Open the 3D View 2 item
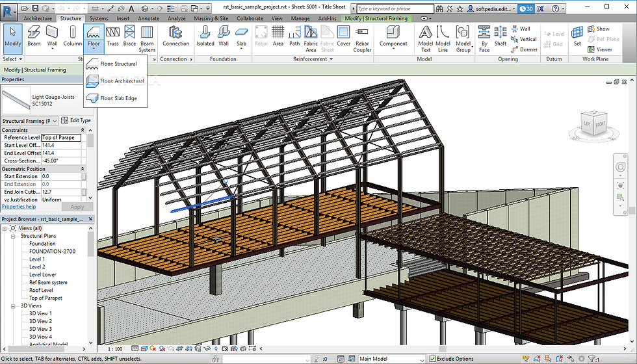The image size is (637, 364). [40, 321]
